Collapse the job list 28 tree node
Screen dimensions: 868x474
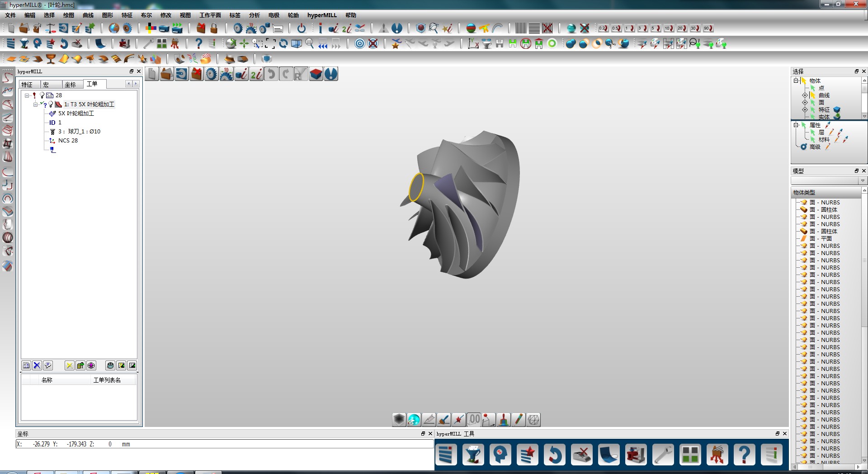point(27,95)
